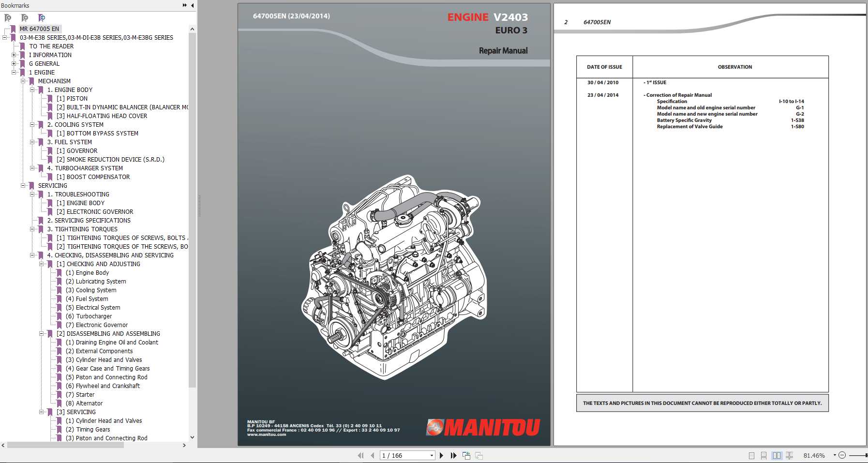The height and width of the screenshot is (463, 868).
Task: Switch to continuous facing page view
Action: [x=790, y=455]
